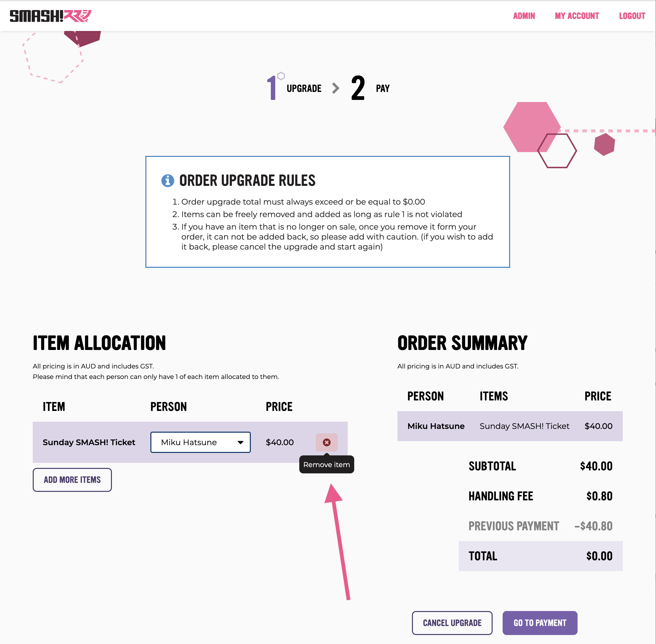Click the Order Upgrade Rules heading
The width and height of the screenshot is (656, 644).
[x=247, y=181]
